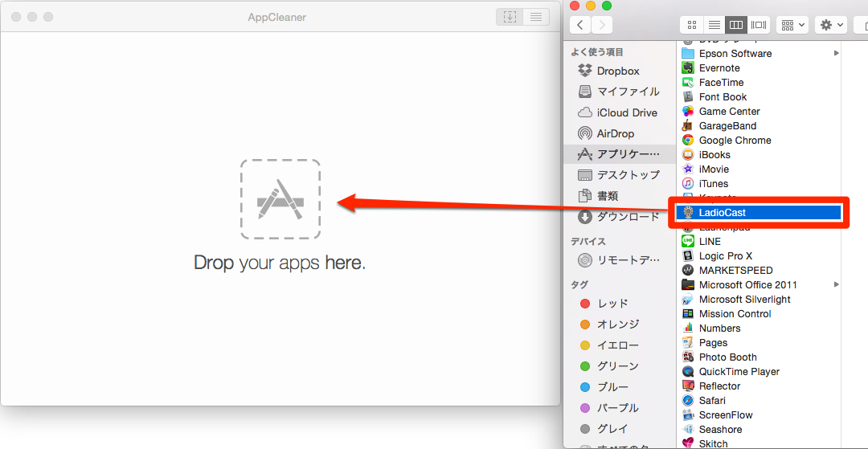Select the Logic Pro X icon
Screen dimensions: 868x449
688,256
